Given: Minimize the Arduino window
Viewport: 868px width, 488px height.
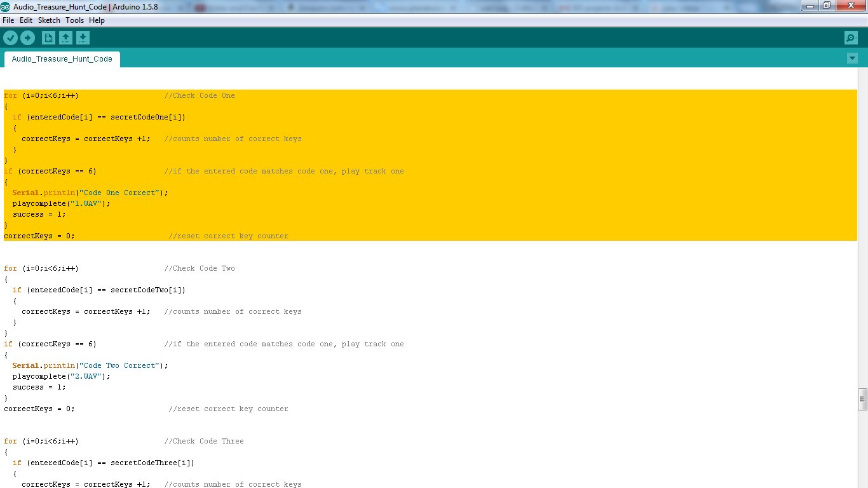Looking at the screenshot, I should point(811,6).
